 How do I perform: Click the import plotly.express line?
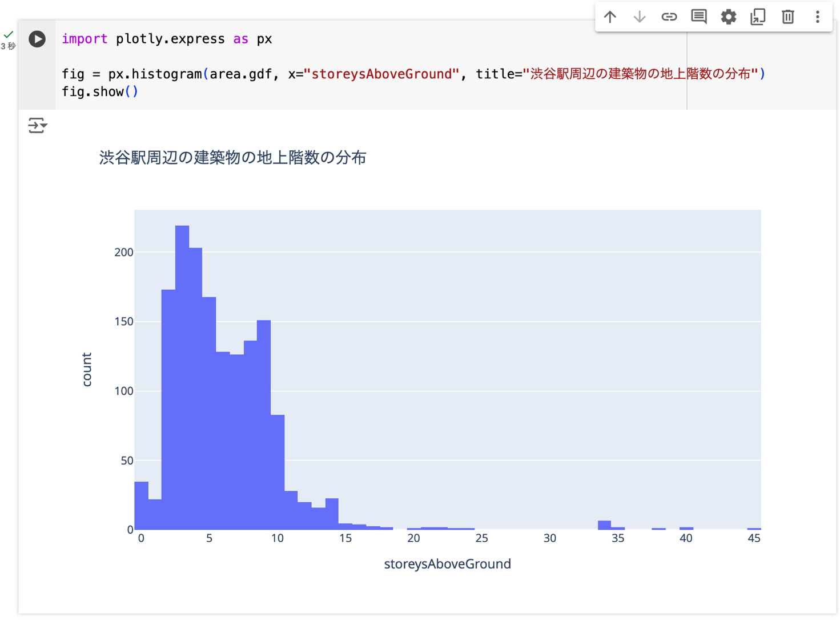tap(167, 39)
